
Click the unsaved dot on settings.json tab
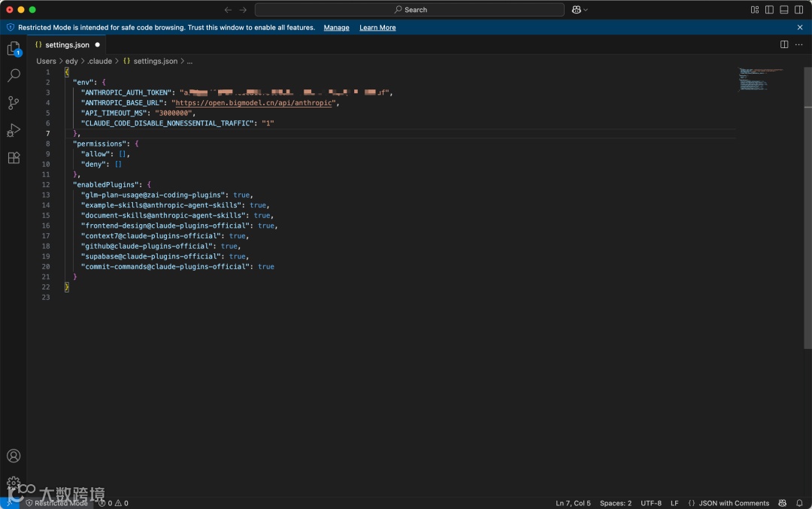[97, 45]
